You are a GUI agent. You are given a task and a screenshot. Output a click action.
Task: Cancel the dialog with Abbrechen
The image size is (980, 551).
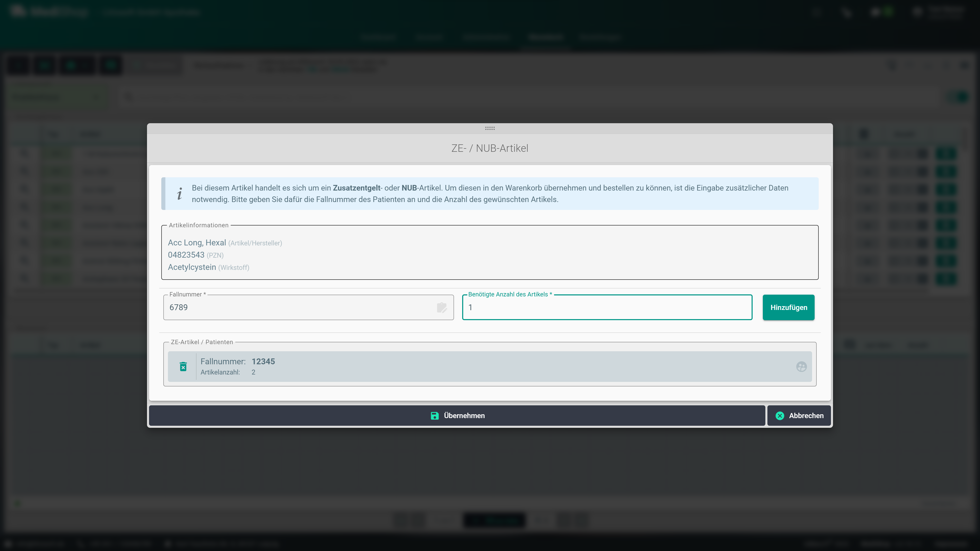tap(799, 416)
